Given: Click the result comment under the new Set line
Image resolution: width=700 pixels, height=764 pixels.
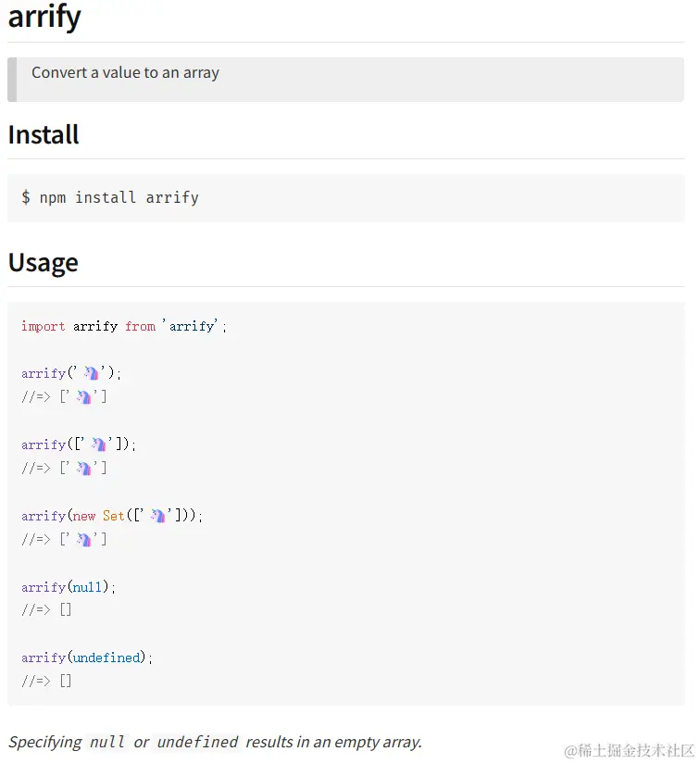Looking at the screenshot, I should (64, 539).
